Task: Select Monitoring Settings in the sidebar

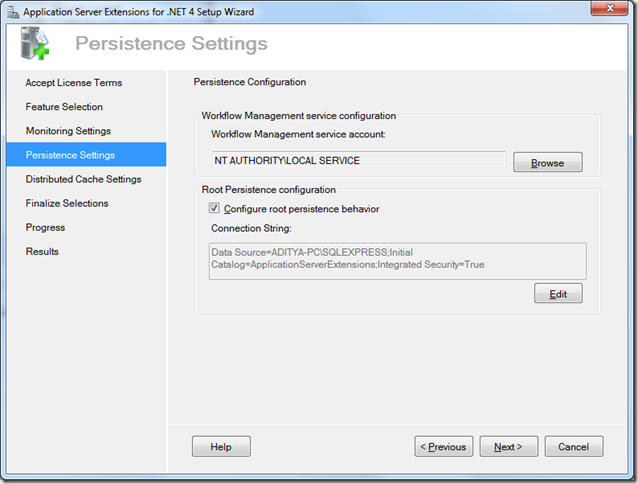Action: [68, 131]
